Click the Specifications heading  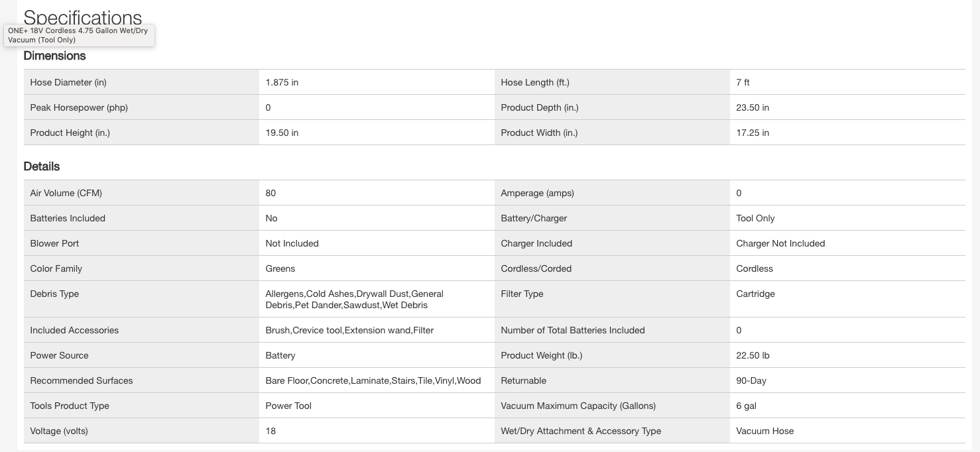(x=83, y=16)
